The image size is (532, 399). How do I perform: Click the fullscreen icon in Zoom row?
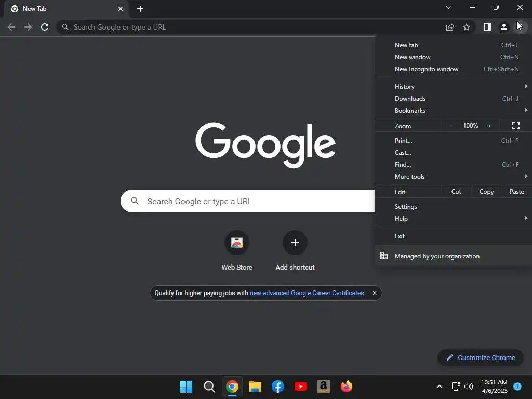pyautogui.click(x=516, y=126)
